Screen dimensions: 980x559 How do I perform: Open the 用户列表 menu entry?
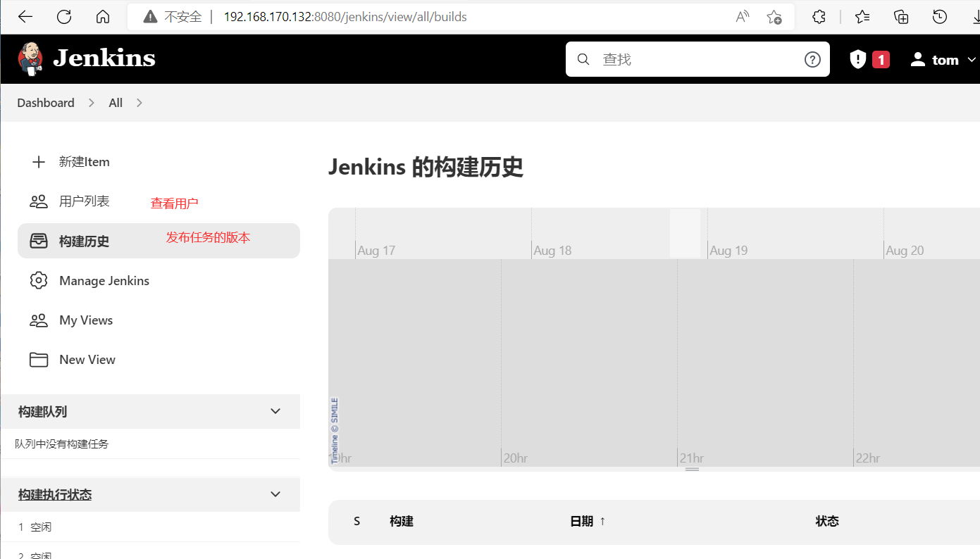[159, 201]
